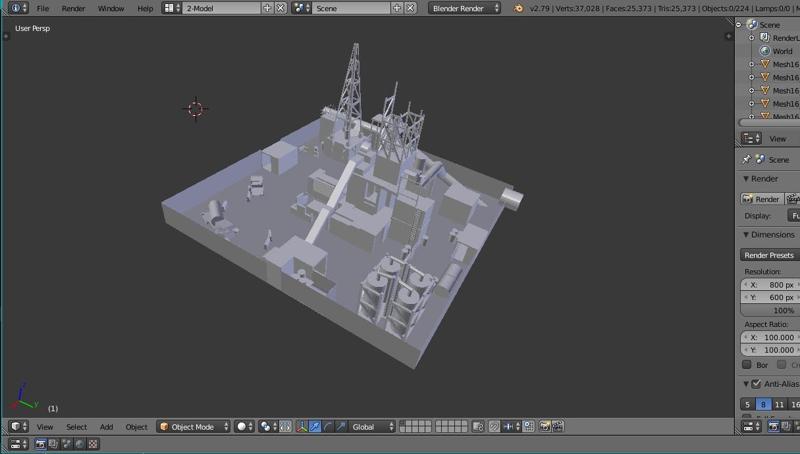This screenshot has width=800, height=454.
Task: Click the Render image button
Action: click(x=761, y=199)
